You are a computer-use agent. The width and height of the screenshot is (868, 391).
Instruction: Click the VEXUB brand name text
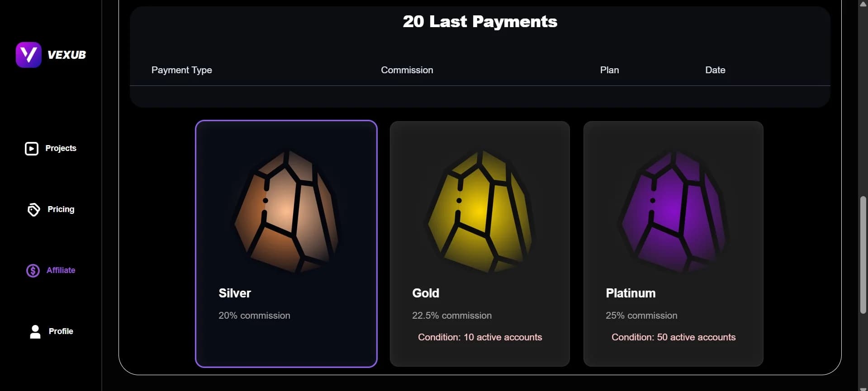coord(66,55)
